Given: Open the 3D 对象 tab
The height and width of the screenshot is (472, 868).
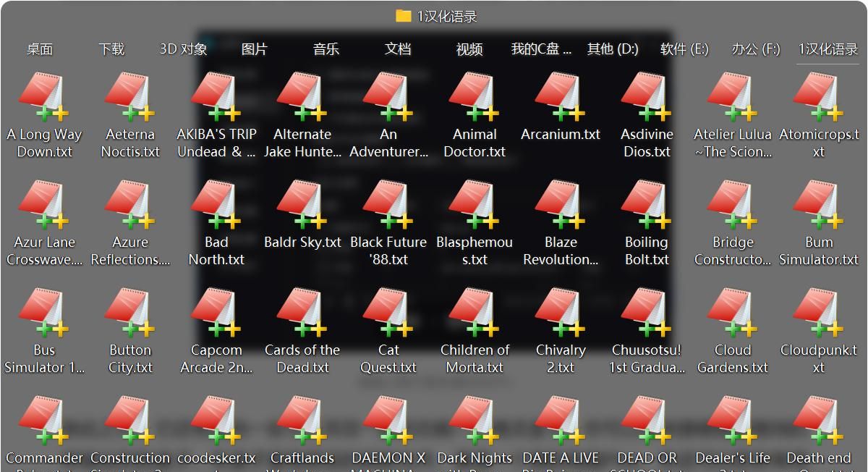Looking at the screenshot, I should (x=183, y=49).
